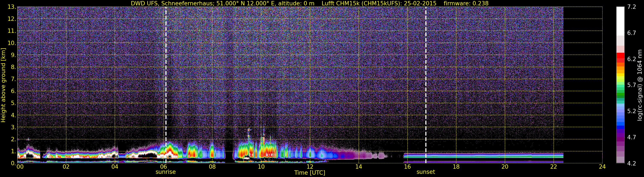Click the 'Time [UTC]' axis label
Image resolution: width=644 pixels, height=177 pixels.
coord(310,173)
